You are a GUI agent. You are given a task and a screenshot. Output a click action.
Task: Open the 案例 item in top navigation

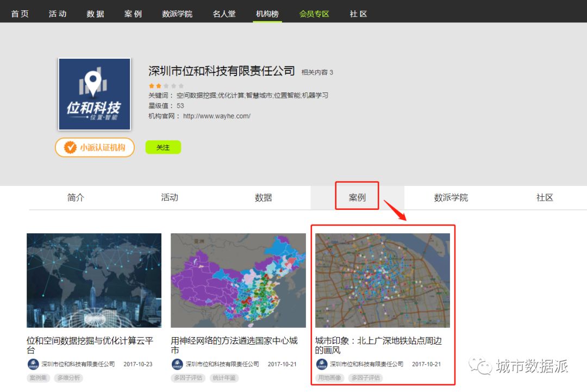click(133, 14)
